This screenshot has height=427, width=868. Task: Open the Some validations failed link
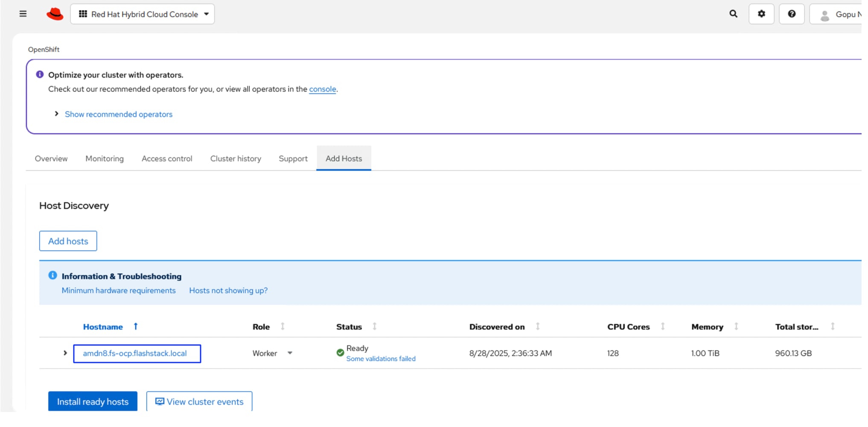coord(381,359)
